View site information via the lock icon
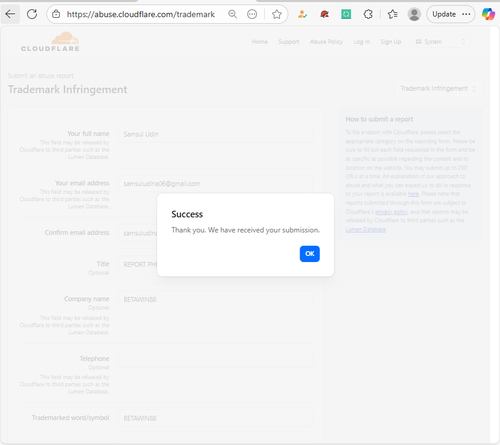Screen dimensions: 500x445 pyautogui.click(x=56, y=14)
